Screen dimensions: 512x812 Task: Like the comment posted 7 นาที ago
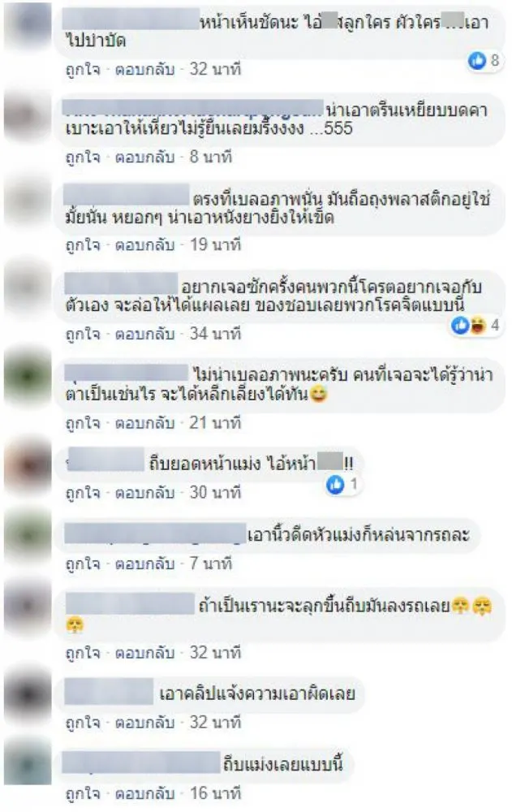click(x=82, y=563)
